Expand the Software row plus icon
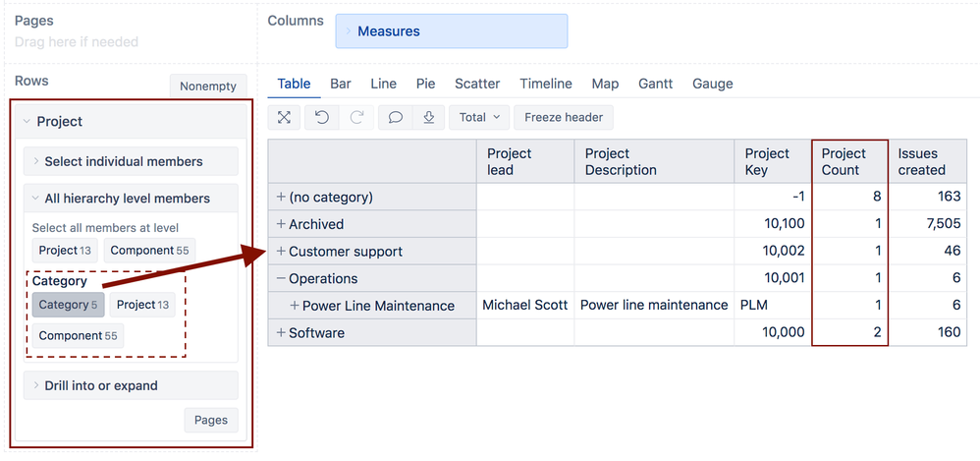 click(x=281, y=333)
